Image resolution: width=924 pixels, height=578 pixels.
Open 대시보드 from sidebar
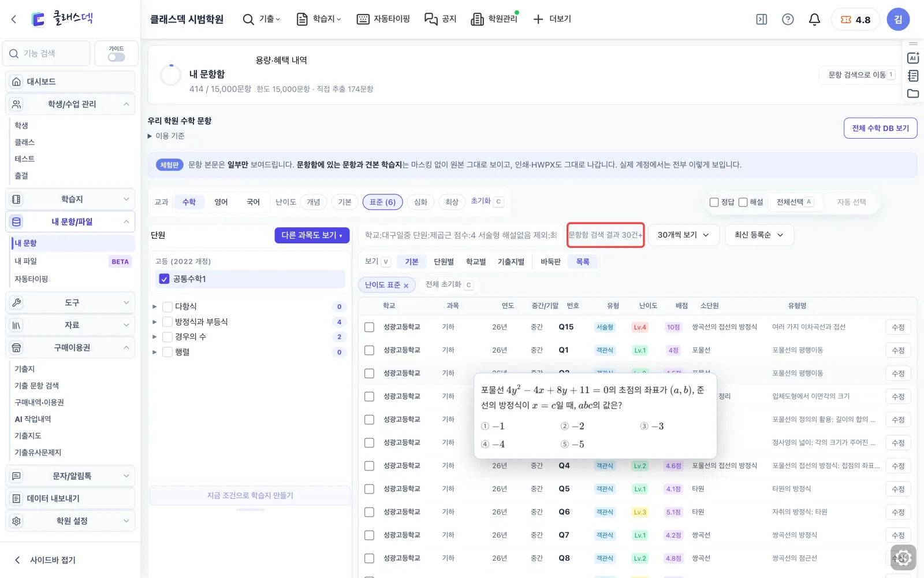coord(70,81)
